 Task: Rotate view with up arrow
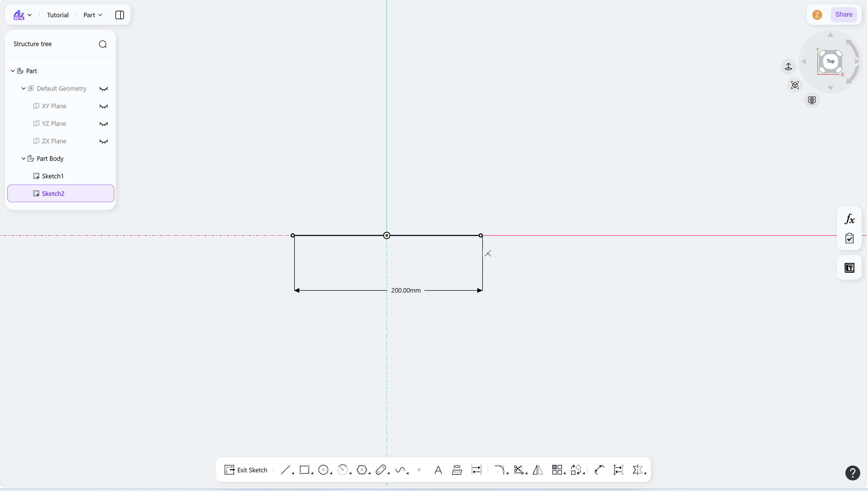pyautogui.click(x=830, y=35)
